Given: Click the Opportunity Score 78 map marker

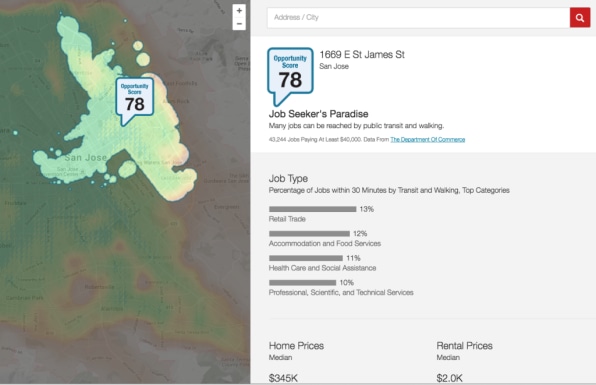Looking at the screenshot, I should click(x=135, y=101).
